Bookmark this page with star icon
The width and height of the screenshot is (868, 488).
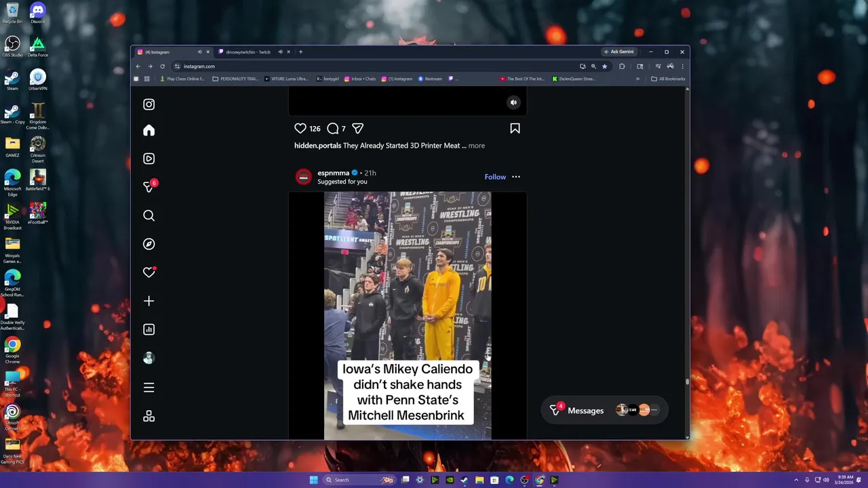[x=604, y=66]
